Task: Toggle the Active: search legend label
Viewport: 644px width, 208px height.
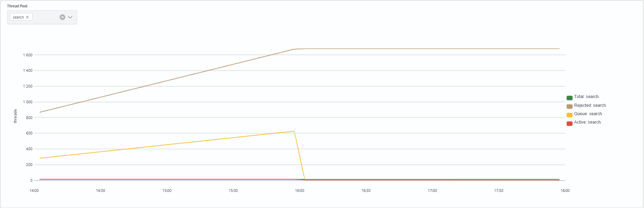Action: pyautogui.click(x=587, y=122)
